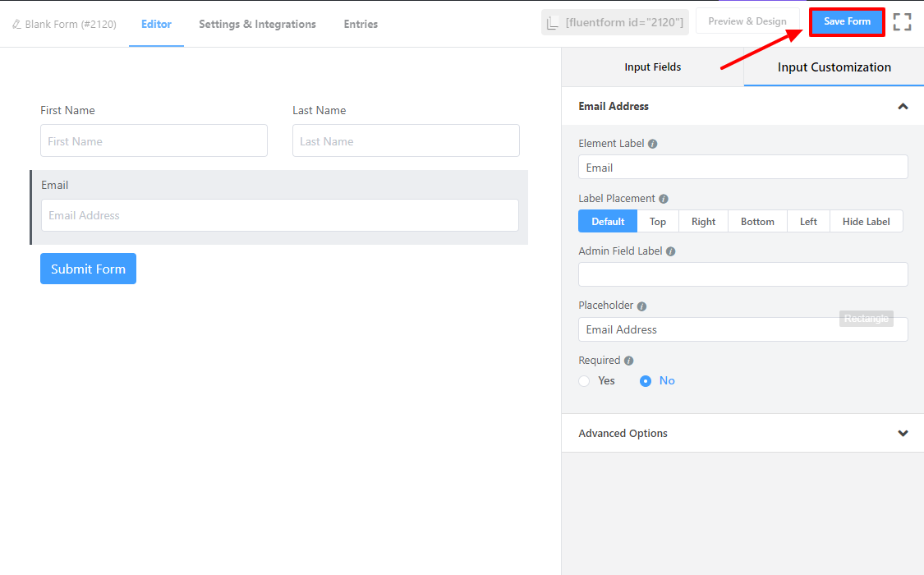
Task: Click the Admin Field Label info icon
Action: click(x=670, y=251)
